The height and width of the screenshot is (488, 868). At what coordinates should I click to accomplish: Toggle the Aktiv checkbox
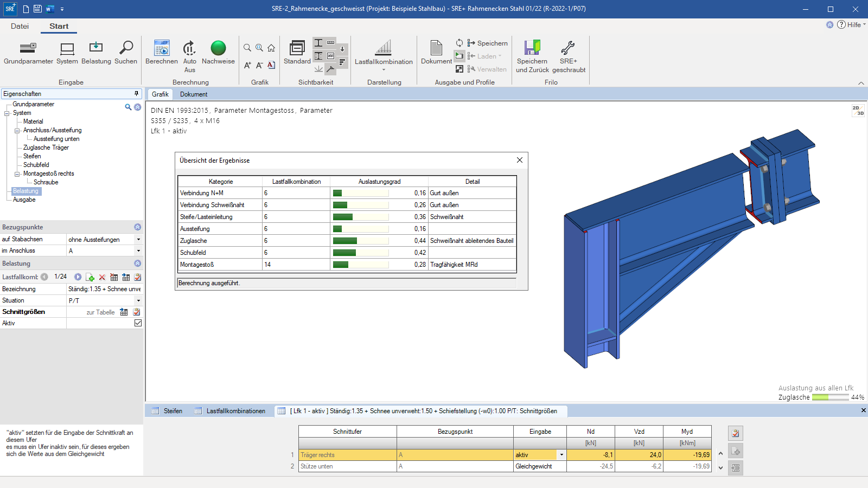138,323
